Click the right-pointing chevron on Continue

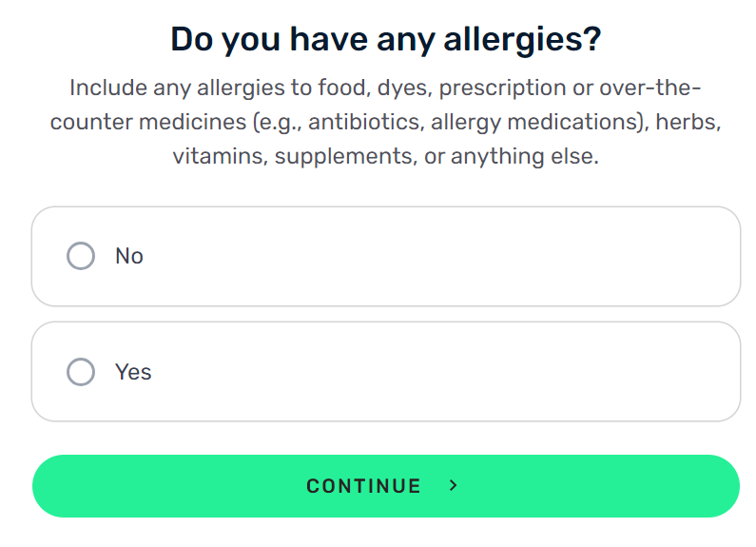453,485
